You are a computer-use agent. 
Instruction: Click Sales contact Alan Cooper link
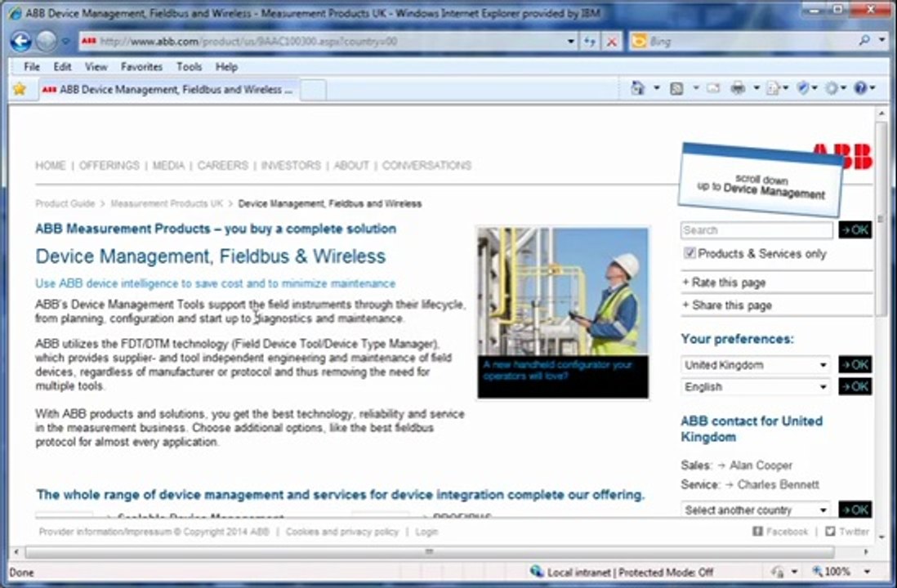coord(761,465)
